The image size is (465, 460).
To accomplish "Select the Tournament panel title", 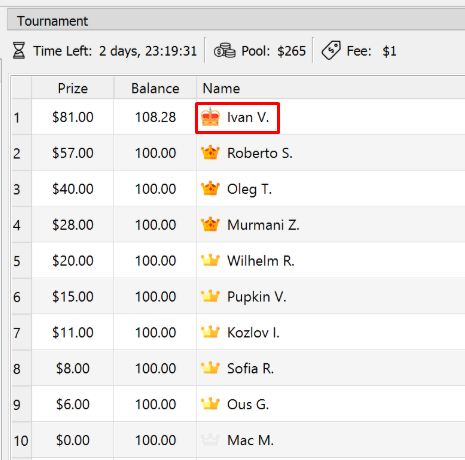I will 52,21.
